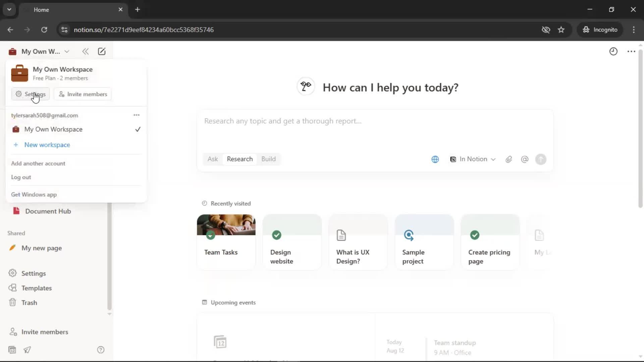Open the Sample project card
644x362 pixels.
(x=424, y=242)
